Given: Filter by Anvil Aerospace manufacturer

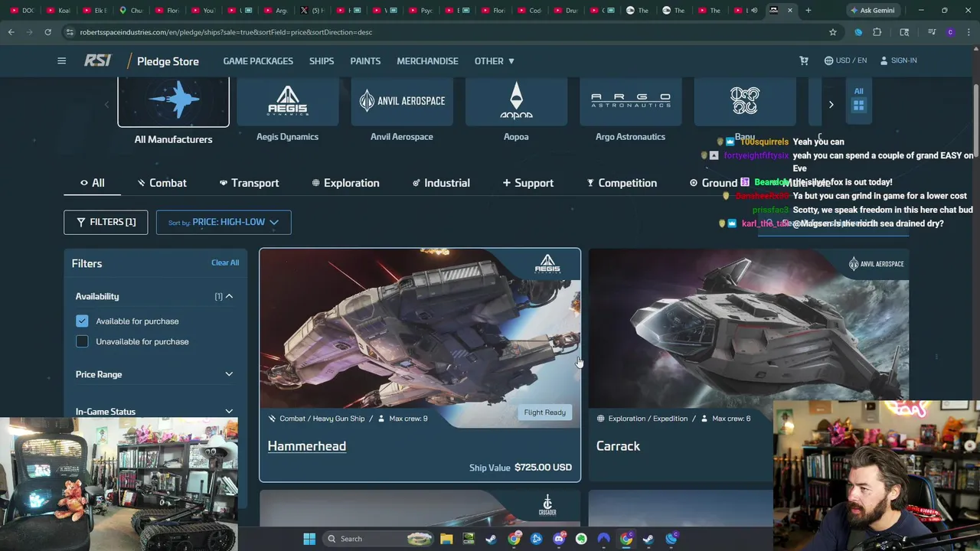Looking at the screenshot, I should pyautogui.click(x=401, y=112).
